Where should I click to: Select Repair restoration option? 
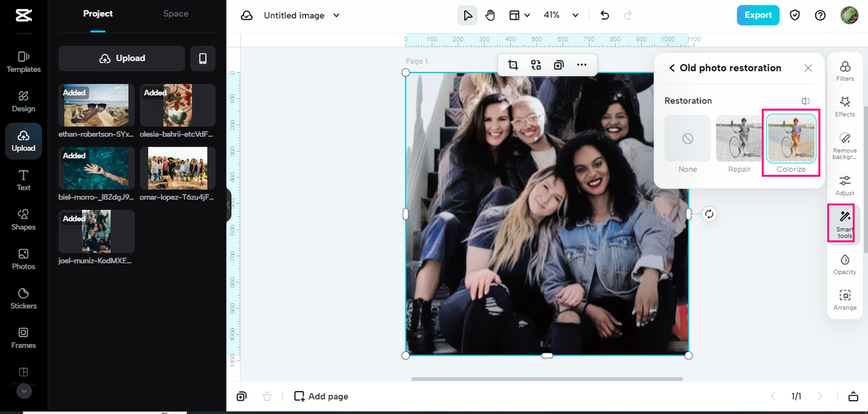pyautogui.click(x=739, y=145)
